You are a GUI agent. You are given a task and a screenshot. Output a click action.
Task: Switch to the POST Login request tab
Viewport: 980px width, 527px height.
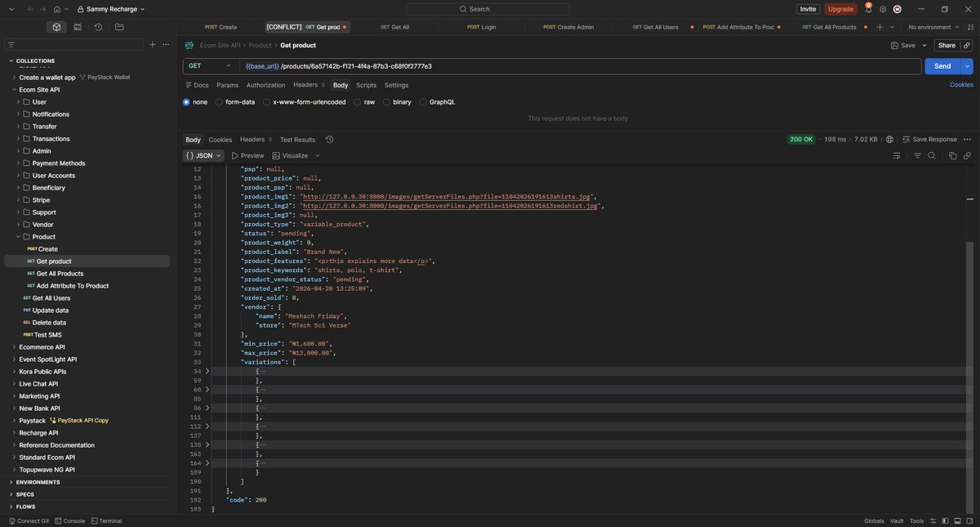pyautogui.click(x=482, y=27)
